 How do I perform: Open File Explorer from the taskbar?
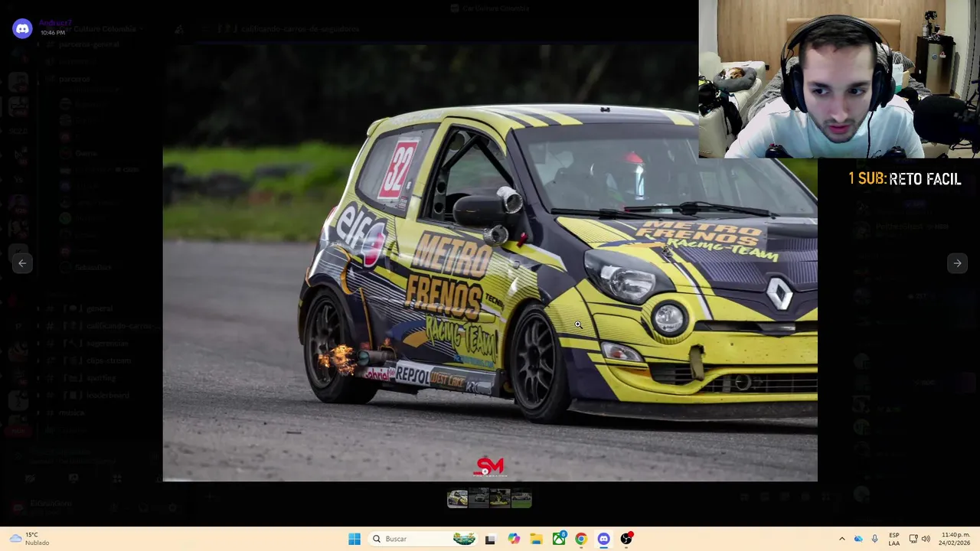click(536, 539)
